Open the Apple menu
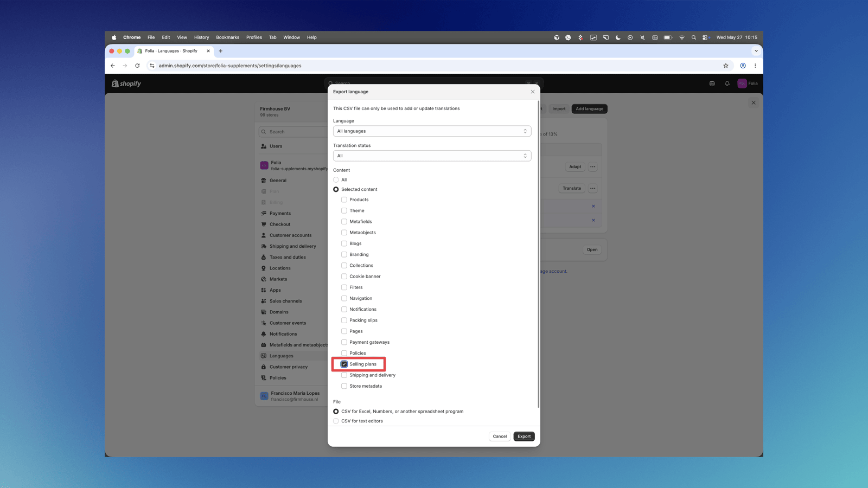 tap(114, 37)
